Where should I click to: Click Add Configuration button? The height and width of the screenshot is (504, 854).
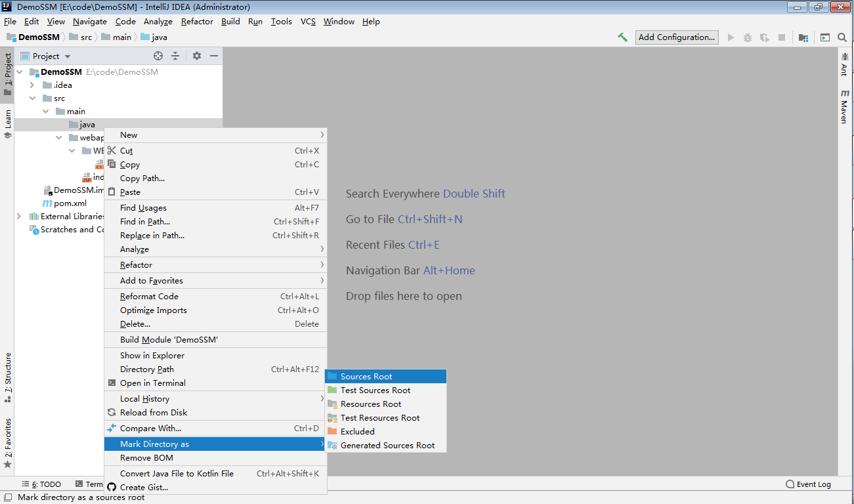click(x=677, y=37)
